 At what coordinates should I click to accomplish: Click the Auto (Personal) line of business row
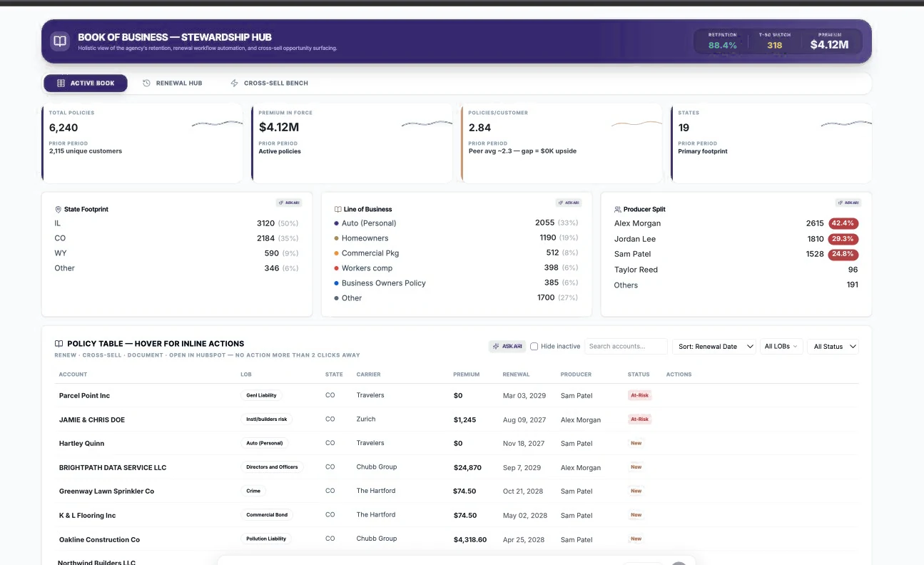(x=456, y=223)
